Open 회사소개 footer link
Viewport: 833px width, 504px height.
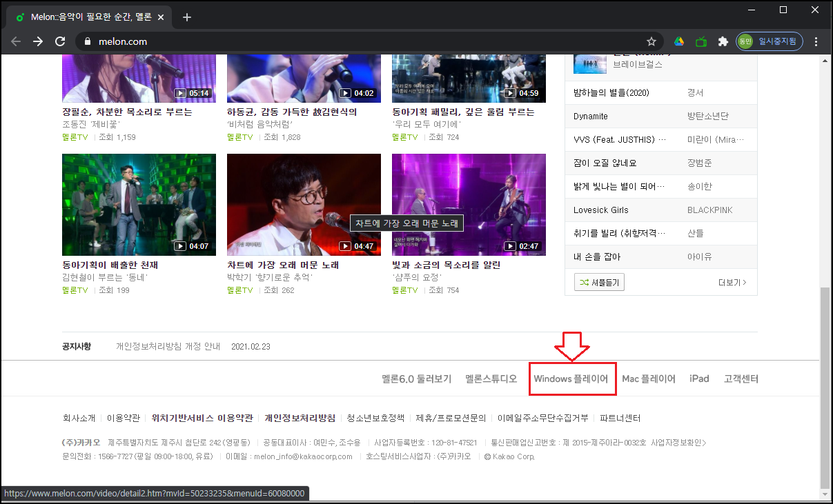pos(79,418)
